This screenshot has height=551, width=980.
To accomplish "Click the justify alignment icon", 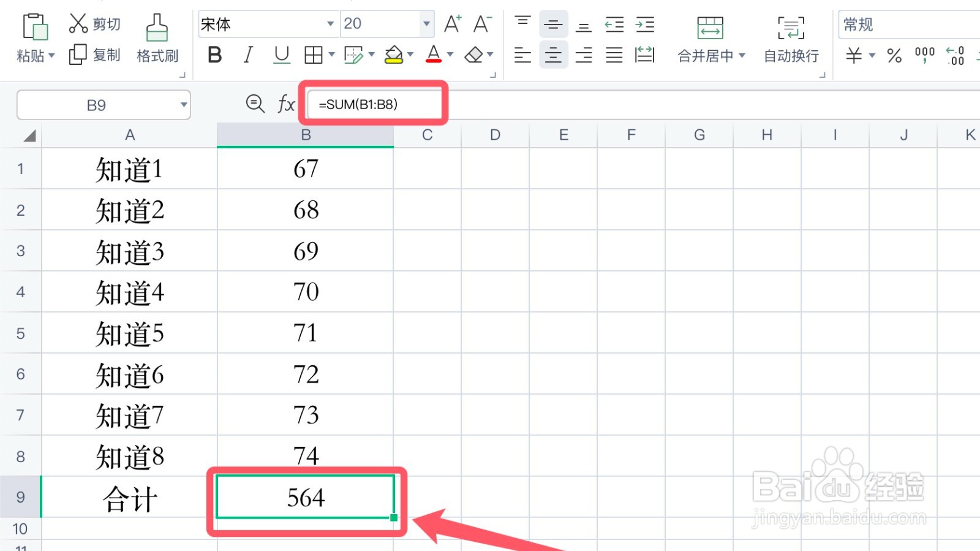I will 614,55.
